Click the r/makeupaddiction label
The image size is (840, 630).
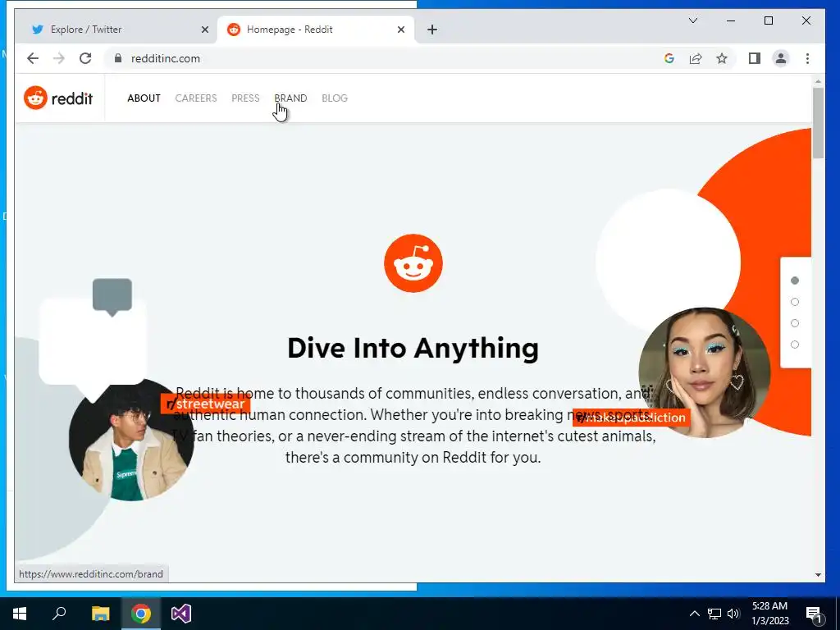click(x=631, y=418)
